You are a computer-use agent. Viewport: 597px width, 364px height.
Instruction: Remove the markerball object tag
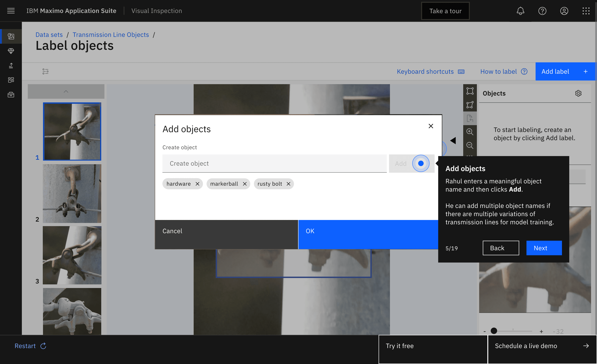(x=245, y=184)
